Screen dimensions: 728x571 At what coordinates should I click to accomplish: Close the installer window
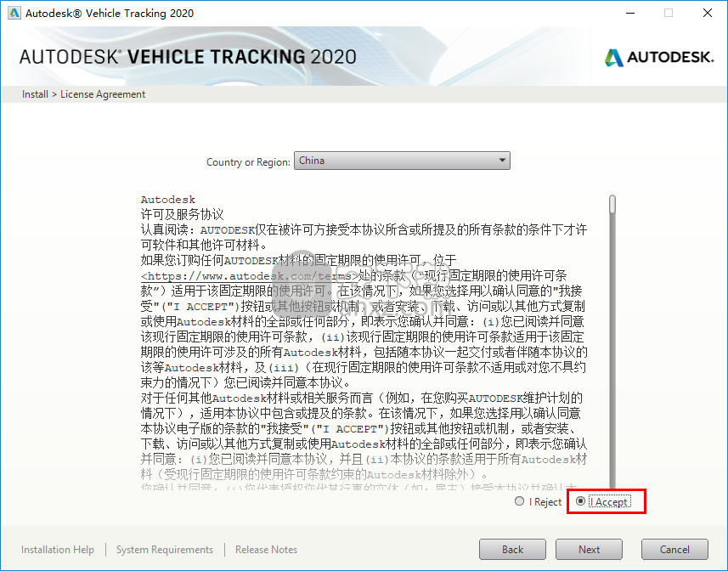(708, 13)
